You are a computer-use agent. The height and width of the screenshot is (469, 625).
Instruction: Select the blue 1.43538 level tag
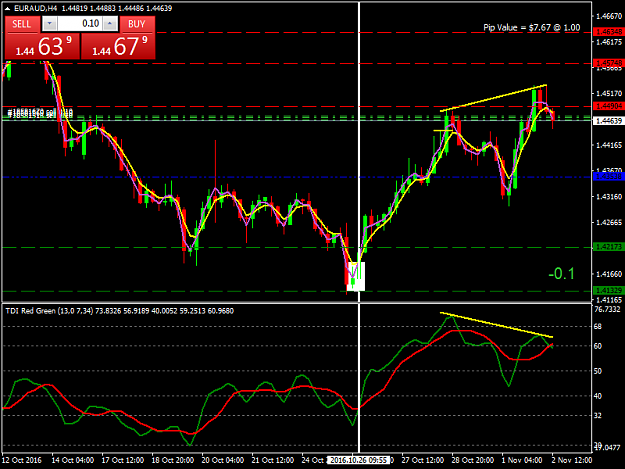point(607,176)
